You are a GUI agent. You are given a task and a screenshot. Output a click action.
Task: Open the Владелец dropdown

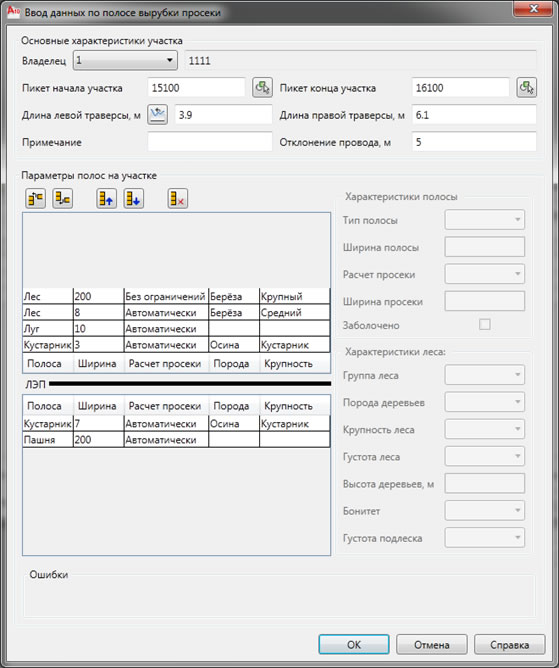(x=125, y=60)
